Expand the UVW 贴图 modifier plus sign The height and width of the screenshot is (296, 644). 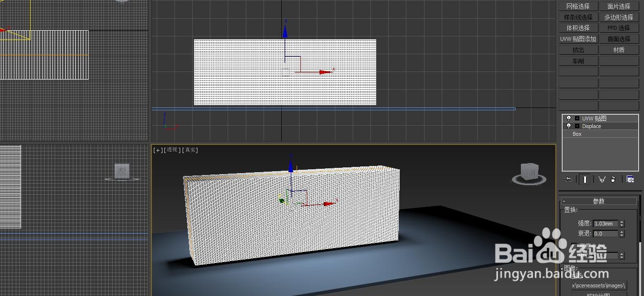(x=577, y=118)
